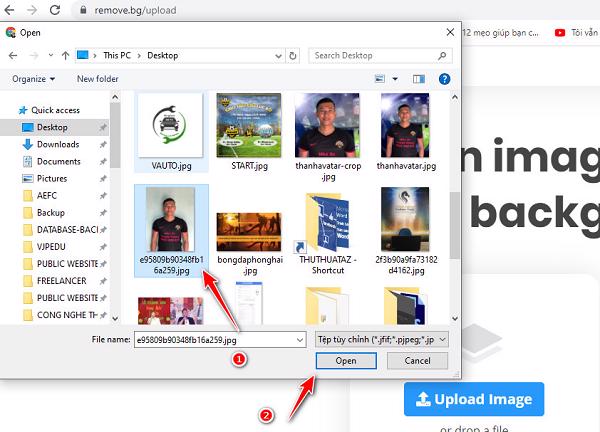The height and width of the screenshot is (432, 600).
Task: Open Downloads in Quick access
Action: click(x=58, y=144)
